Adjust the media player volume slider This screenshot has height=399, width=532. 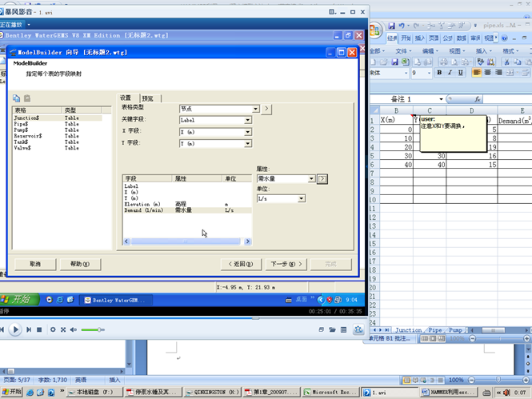pos(93,329)
